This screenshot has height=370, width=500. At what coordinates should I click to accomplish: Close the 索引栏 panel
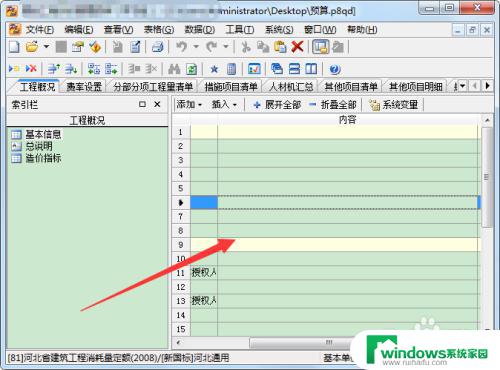point(157,104)
